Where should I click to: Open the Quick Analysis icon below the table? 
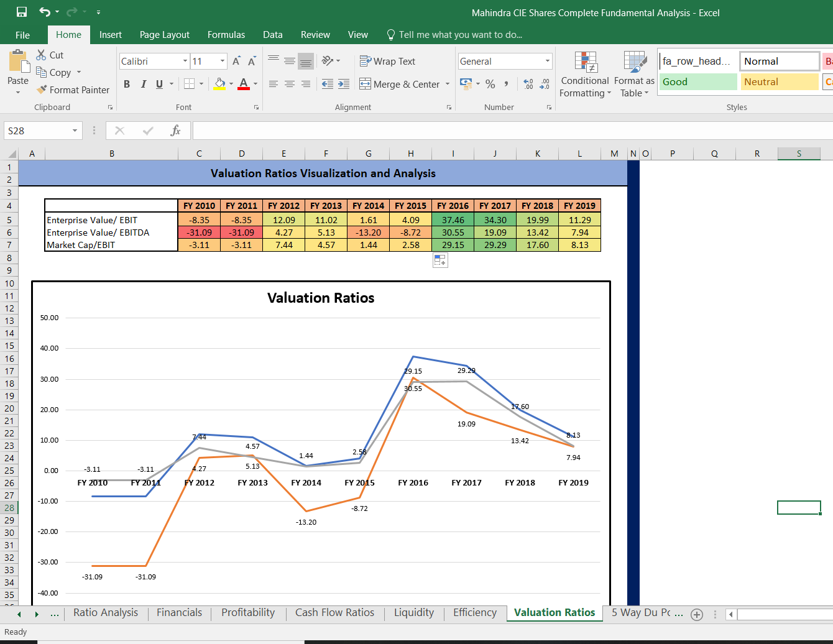click(440, 260)
